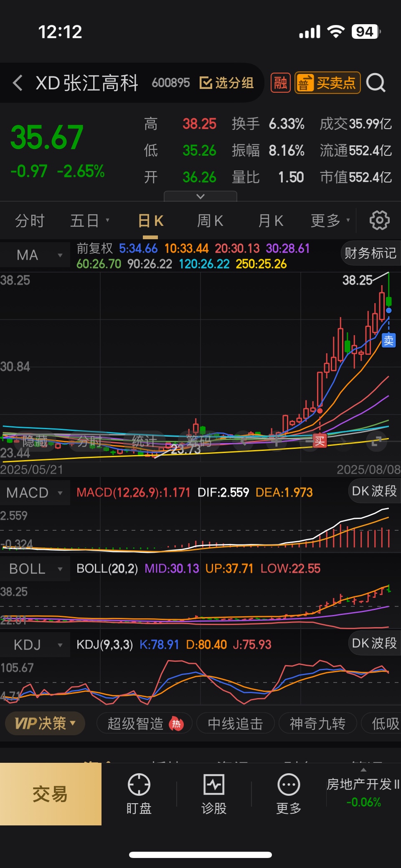Tap the 筹码 chip distribution overlay button
Screen dimensions: 401x868
pos(199,441)
